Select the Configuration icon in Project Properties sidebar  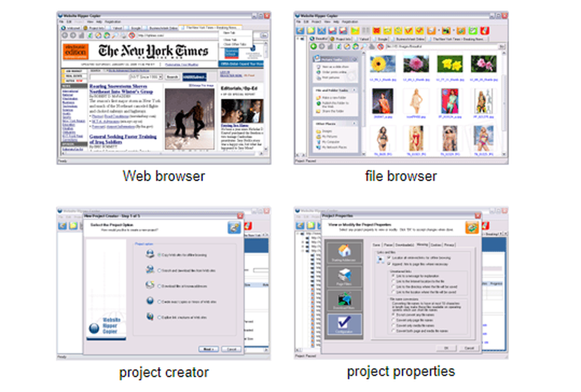[345, 325]
